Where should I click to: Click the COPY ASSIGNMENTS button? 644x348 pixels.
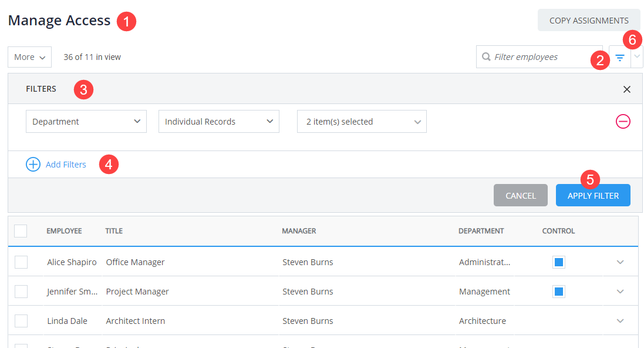[x=588, y=19]
